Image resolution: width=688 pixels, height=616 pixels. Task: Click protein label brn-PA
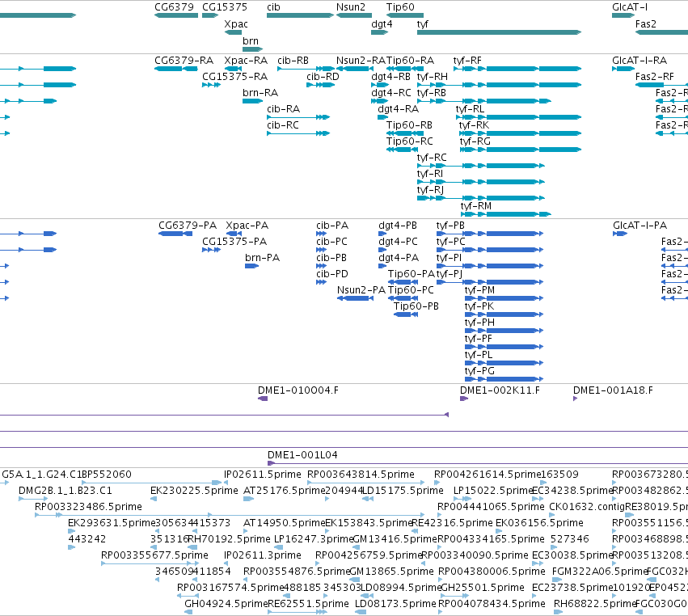pos(263,258)
